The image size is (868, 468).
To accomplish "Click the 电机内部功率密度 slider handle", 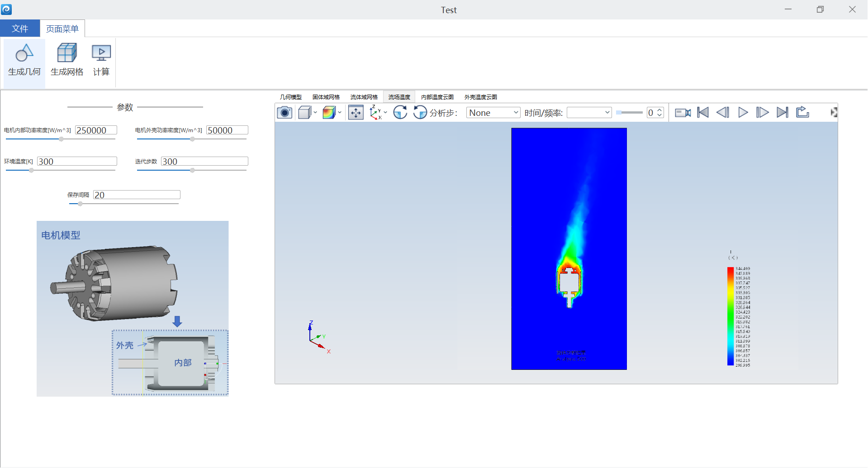I will coord(61,139).
